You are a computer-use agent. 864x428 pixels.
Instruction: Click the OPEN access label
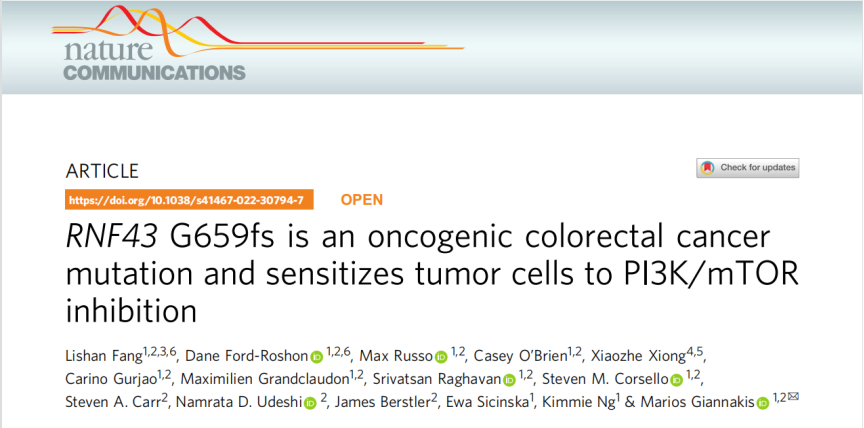(x=361, y=199)
